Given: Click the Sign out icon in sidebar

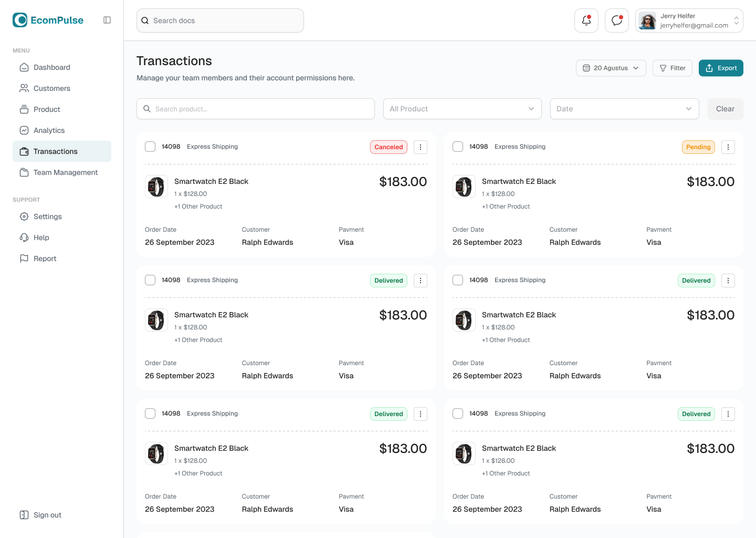Looking at the screenshot, I should pos(24,515).
